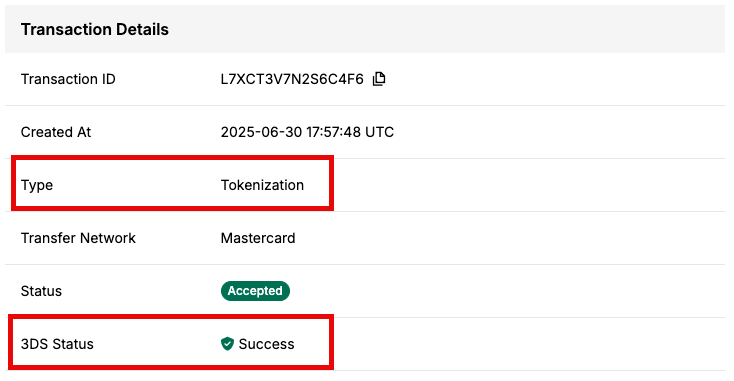
Task: Select the Tokenization type value
Action: tap(262, 185)
